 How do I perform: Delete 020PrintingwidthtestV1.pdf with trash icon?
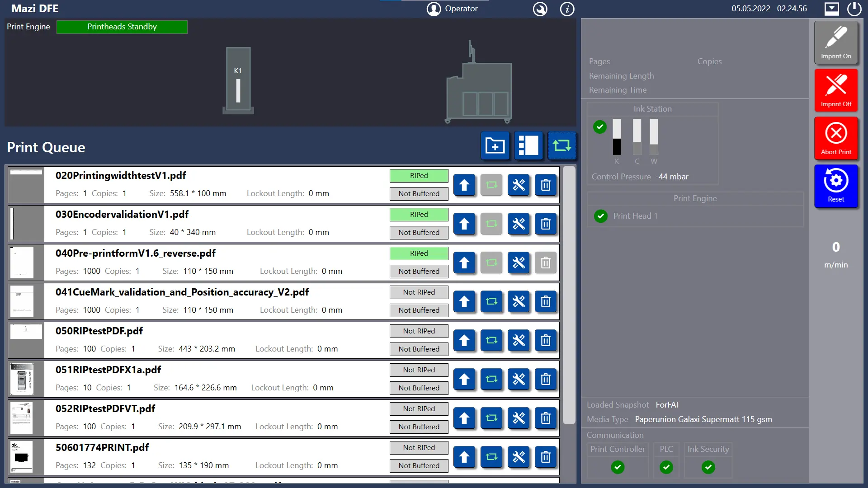pyautogui.click(x=546, y=185)
